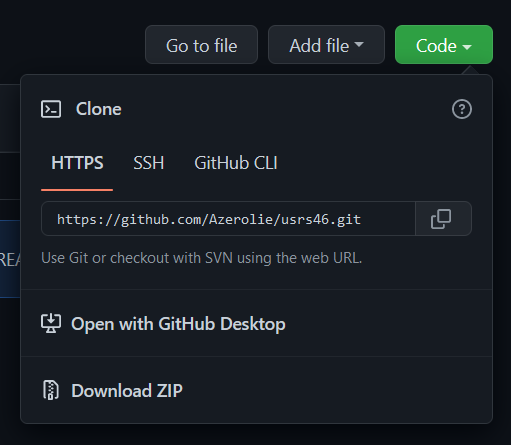Select the HTTPS clone tab
This screenshot has height=445, width=511.
77,163
